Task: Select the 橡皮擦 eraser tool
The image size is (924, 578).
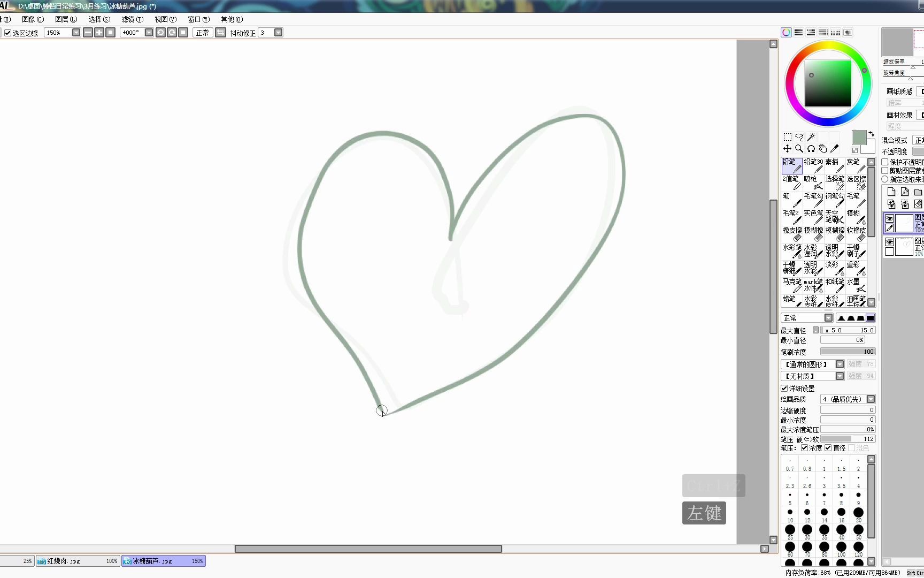Action: click(792, 234)
